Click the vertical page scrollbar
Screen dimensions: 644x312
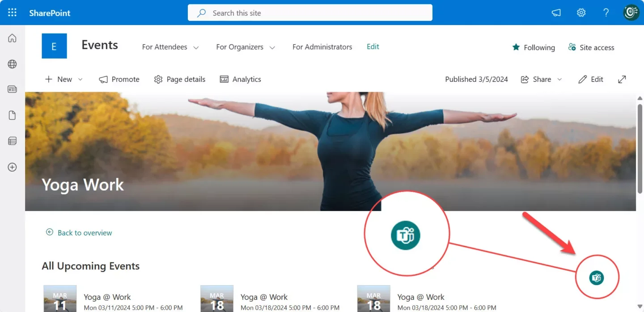click(640, 148)
